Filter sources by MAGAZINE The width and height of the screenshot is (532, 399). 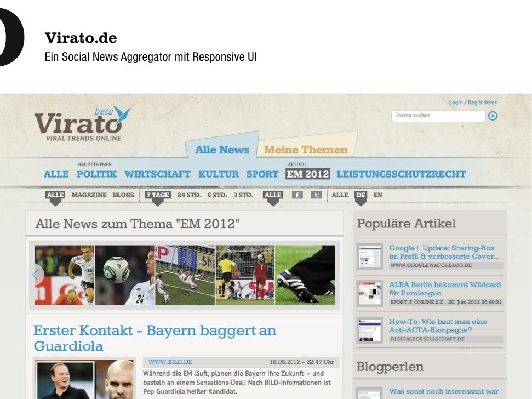click(x=89, y=195)
